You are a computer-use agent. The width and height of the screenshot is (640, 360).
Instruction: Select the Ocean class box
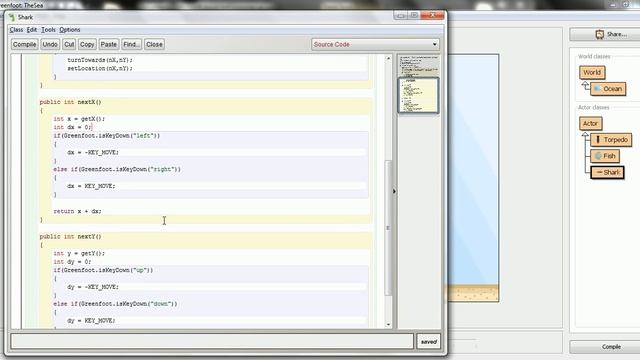[608, 89]
